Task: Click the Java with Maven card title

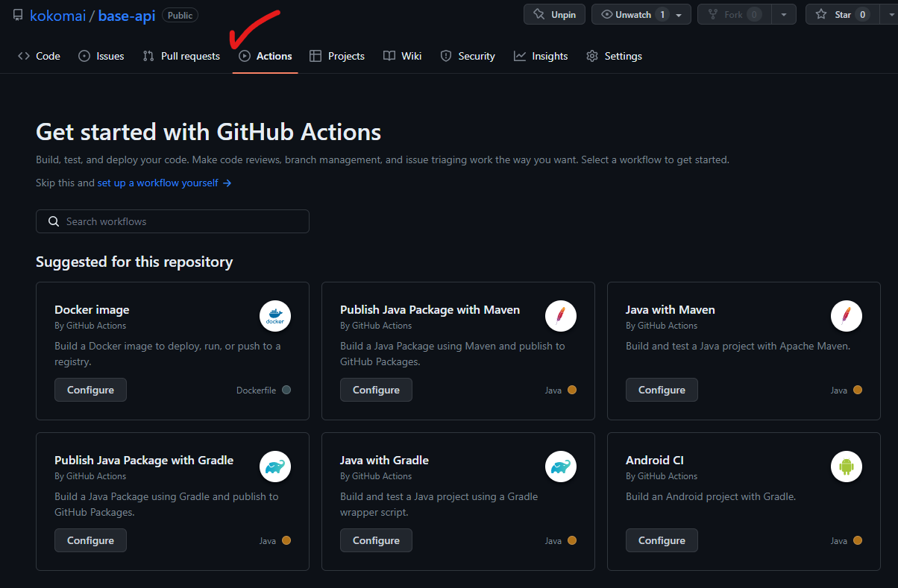Action: pyautogui.click(x=671, y=310)
